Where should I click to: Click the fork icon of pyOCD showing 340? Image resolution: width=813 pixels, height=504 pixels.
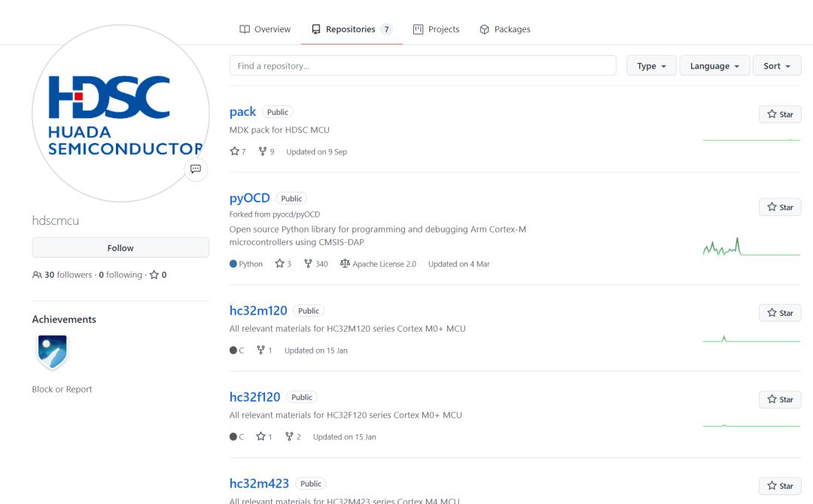308,263
